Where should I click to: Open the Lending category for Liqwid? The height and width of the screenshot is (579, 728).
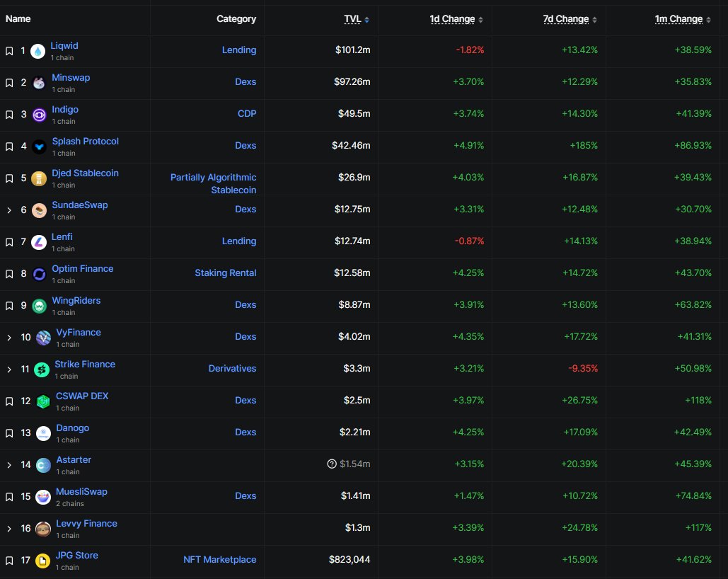239,50
